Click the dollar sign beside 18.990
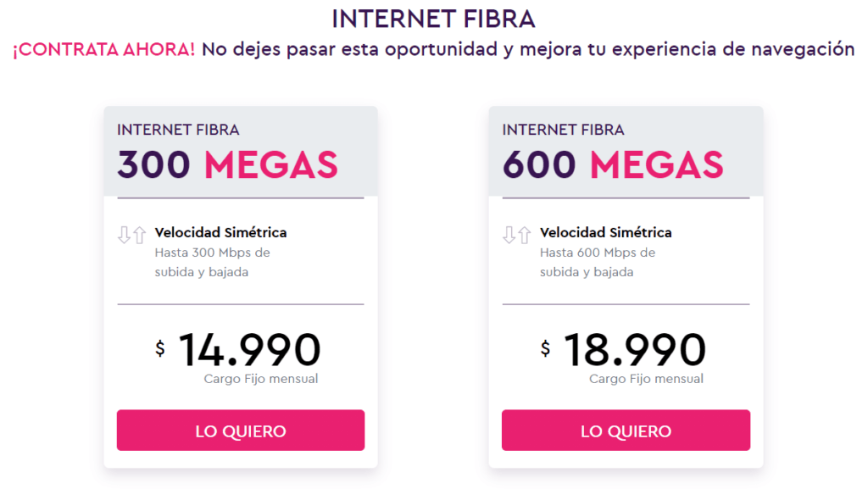This screenshot has width=868, height=489. (545, 347)
